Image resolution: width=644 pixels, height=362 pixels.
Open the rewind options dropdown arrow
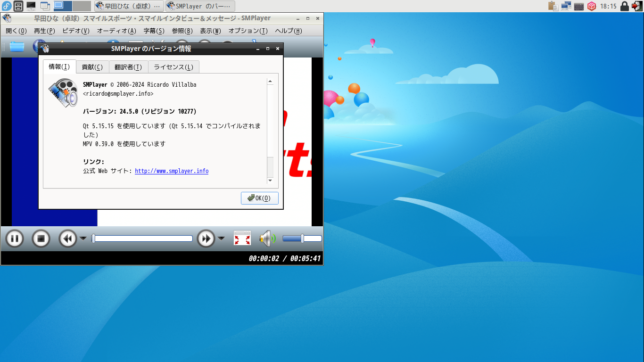click(x=83, y=239)
